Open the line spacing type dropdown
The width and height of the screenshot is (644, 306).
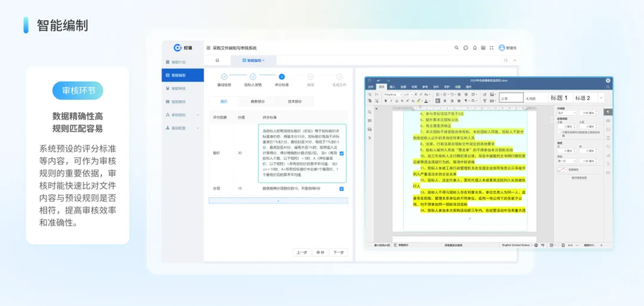coord(566,113)
